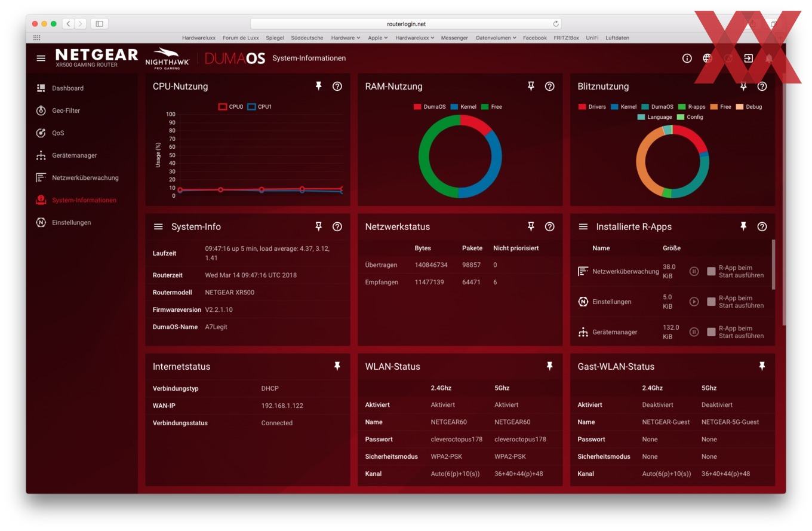Image resolution: width=812 pixels, height=531 pixels.
Task: Open Forum de Luxx bookmark
Action: [241, 38]
